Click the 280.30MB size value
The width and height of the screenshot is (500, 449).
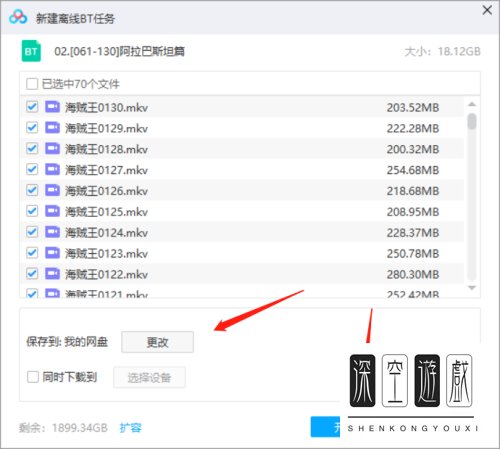click(x=413, y=275)
